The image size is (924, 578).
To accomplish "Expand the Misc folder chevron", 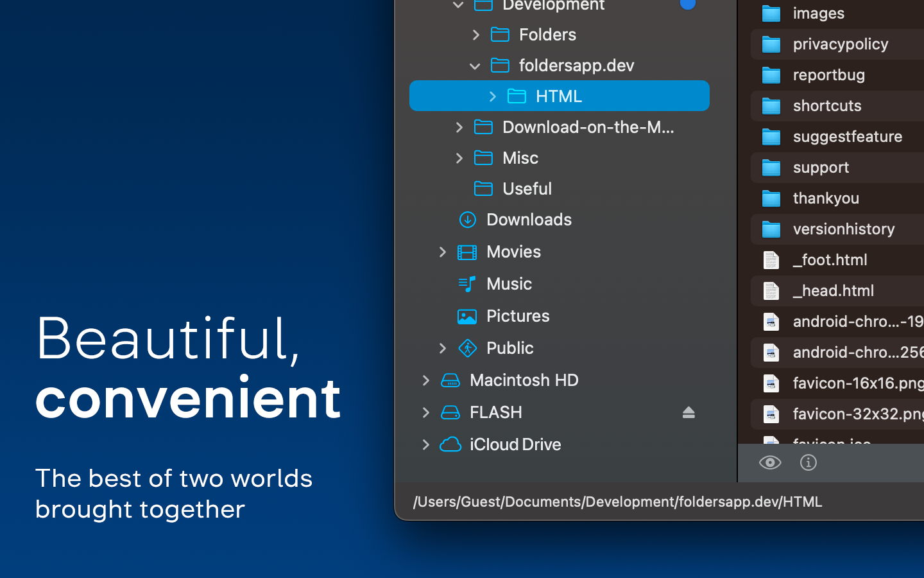I will (459, 158).
